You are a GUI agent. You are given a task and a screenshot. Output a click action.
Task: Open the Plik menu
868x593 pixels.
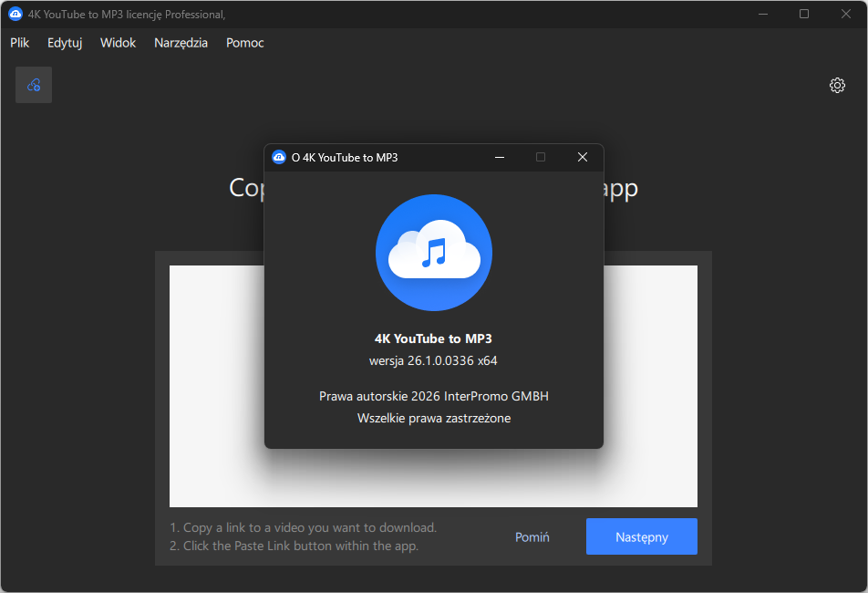(19, 43)
